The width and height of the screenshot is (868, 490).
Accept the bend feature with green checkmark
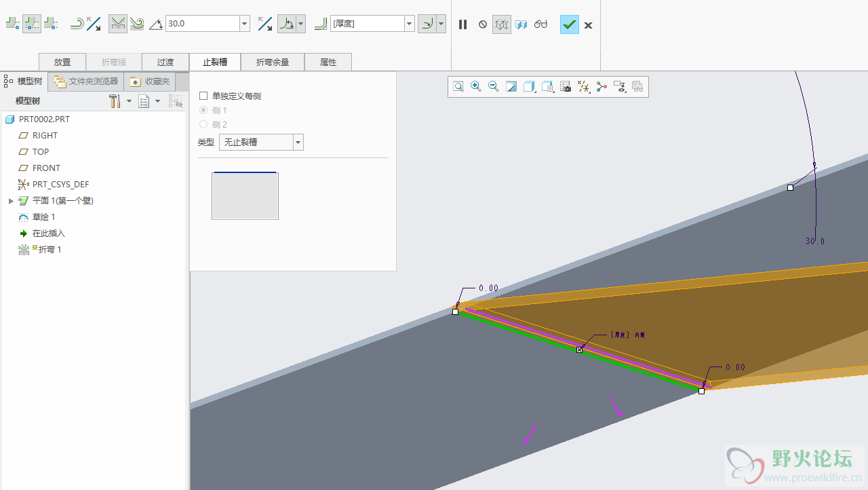[570, 24]
